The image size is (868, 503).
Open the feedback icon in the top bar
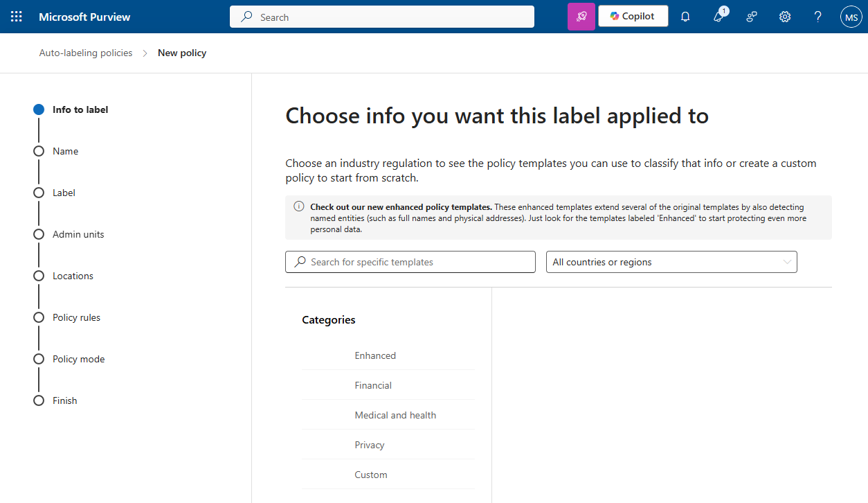(751, 17)
